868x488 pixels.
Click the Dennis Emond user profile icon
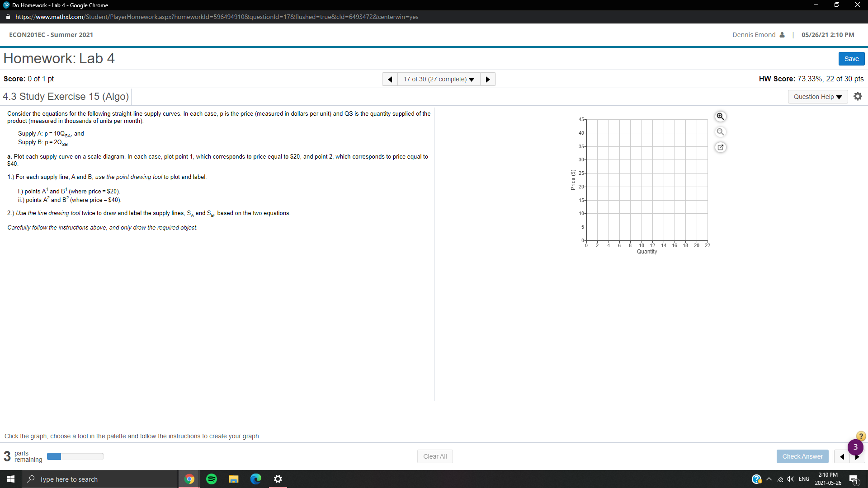(x=782, y=34)
